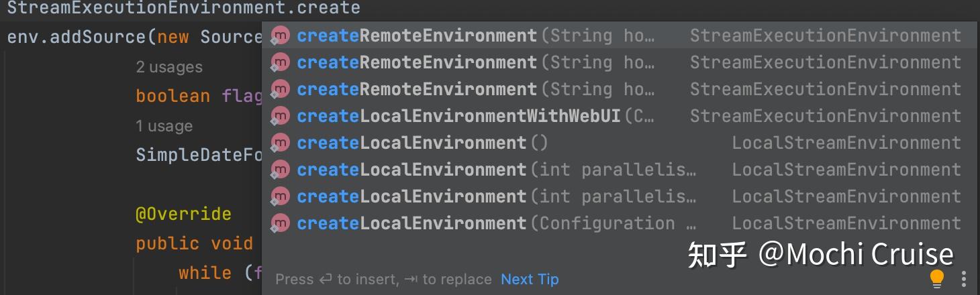Click the Next Tip link

pyautogui.click(x=530, y=279)
